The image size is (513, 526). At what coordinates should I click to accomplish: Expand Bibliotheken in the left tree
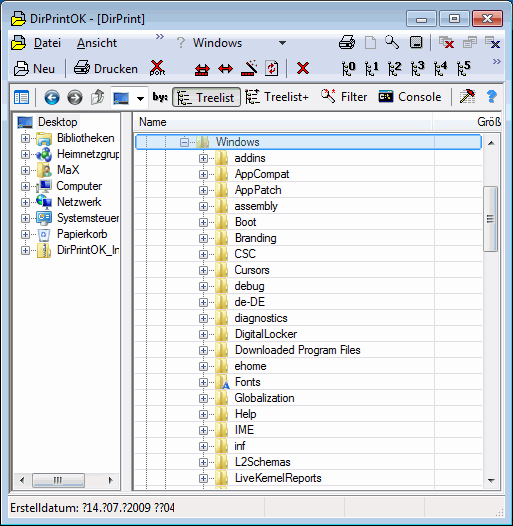(25, 138)
